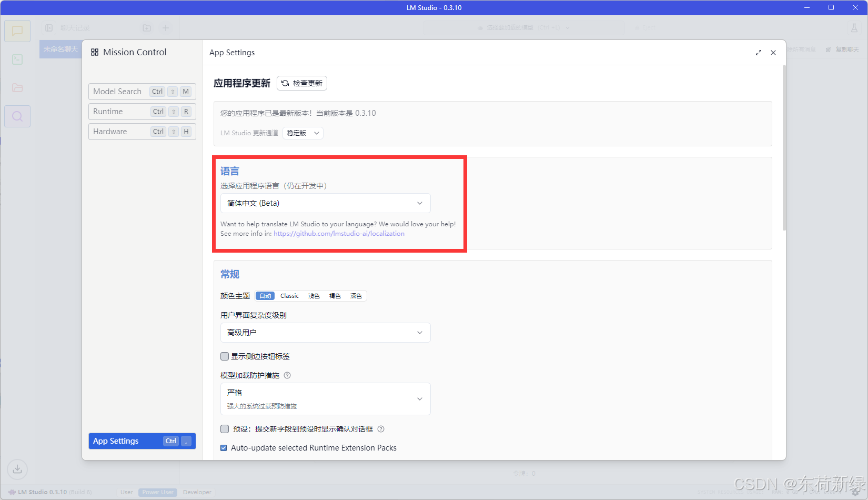The height and width of the screenshot is (500, 868).
Task: Open the Developer terminal sidebar icon
Action: 17,59
